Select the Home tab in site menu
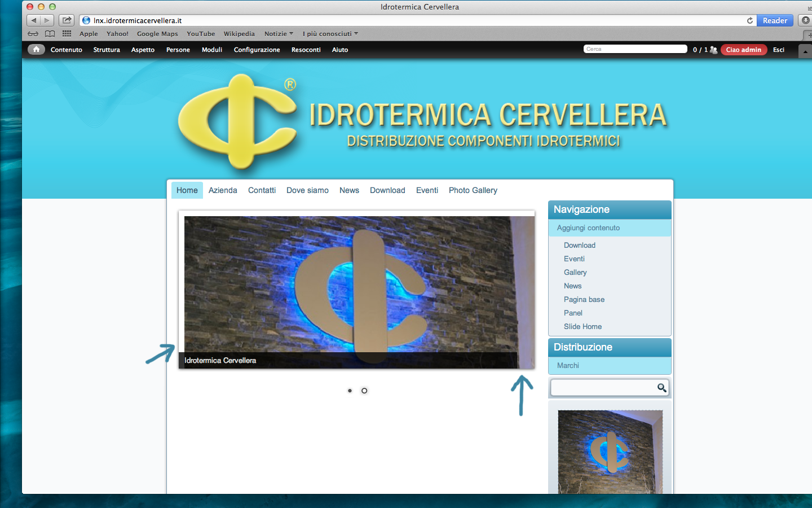This screenshot has width=812, height=508. point(187,190)
